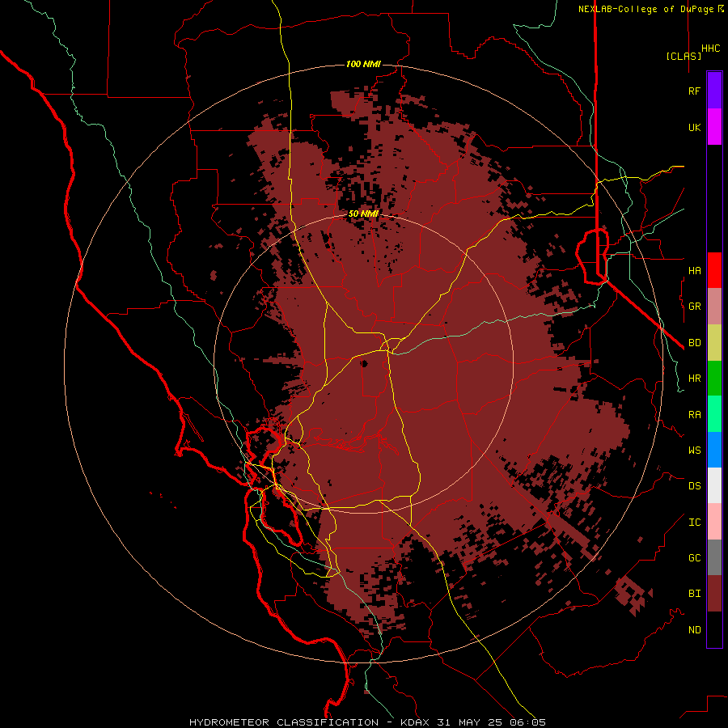728x728 pixels.
Task: Click the GC legend label
Action: click(694, 558)
